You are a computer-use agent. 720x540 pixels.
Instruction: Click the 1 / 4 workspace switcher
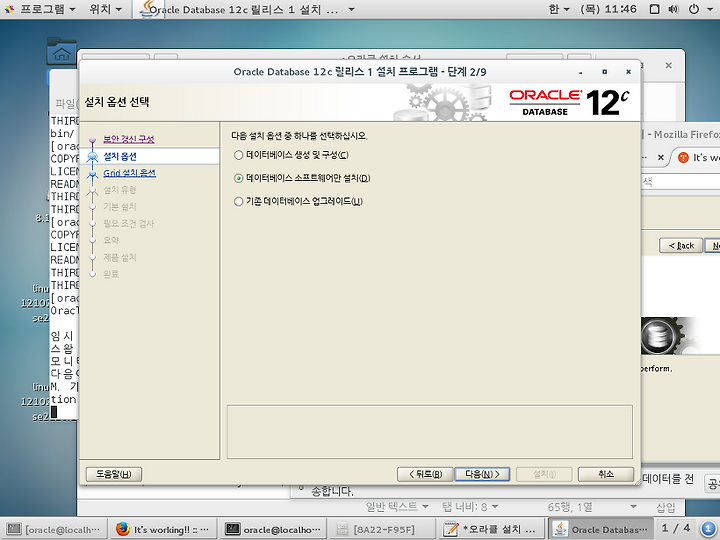coord(676,528)
